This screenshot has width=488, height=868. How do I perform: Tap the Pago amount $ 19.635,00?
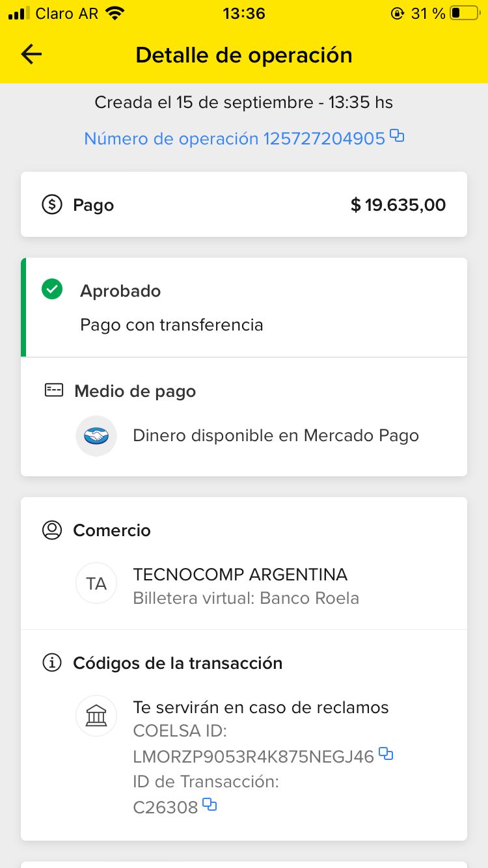pos(398,205)
